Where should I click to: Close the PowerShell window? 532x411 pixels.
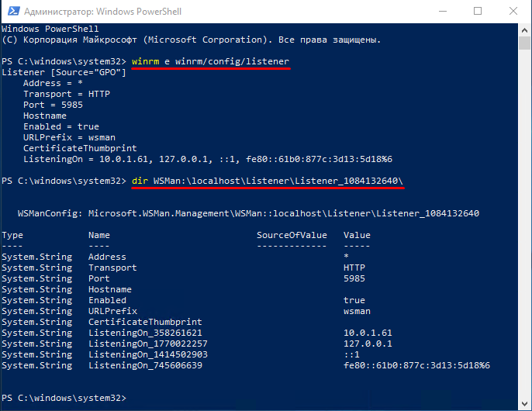[x=513, y=11]
